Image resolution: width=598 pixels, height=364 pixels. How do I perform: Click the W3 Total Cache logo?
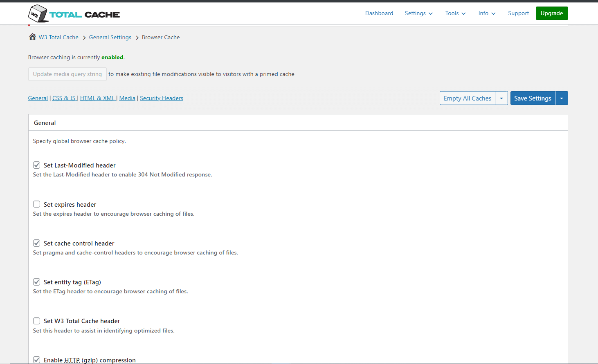(74, 13)
